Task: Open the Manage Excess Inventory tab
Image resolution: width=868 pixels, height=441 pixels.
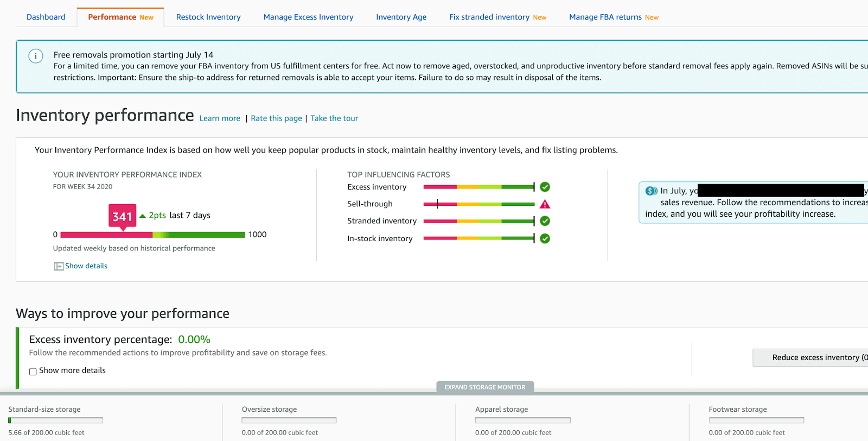Action: (x=308, y=17)
